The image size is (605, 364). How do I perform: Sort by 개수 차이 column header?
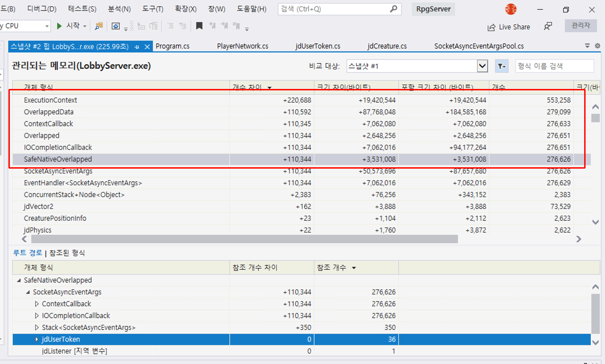click(x=272, y=87)
